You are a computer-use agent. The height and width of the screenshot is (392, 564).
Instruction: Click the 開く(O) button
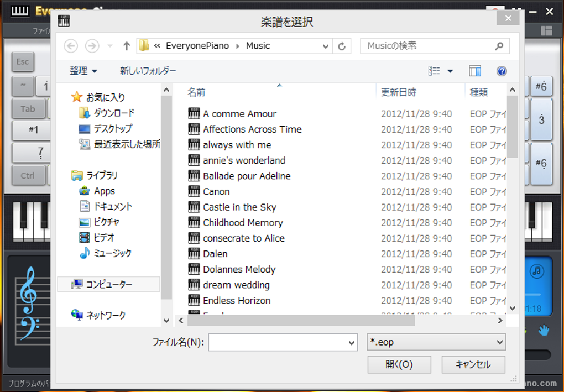coord(399,364)
